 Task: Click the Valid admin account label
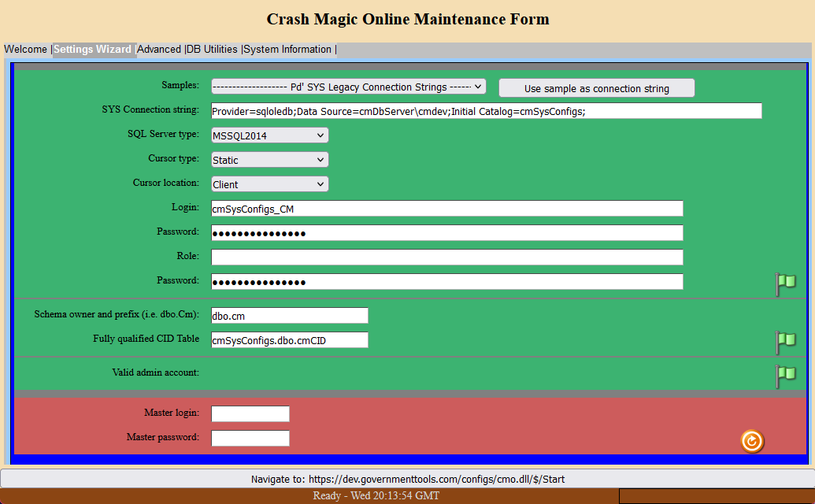click(x=155, y=372)
